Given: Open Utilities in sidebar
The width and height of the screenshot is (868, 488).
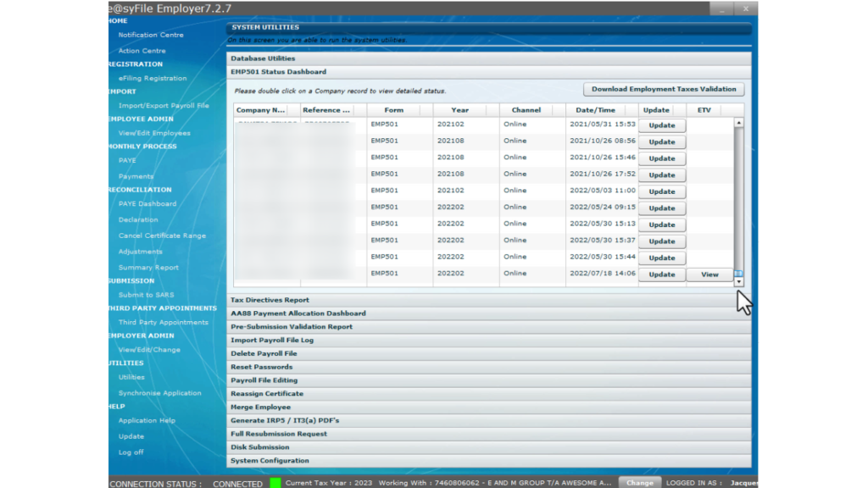Looking at the screenshot, I should 131,377.
